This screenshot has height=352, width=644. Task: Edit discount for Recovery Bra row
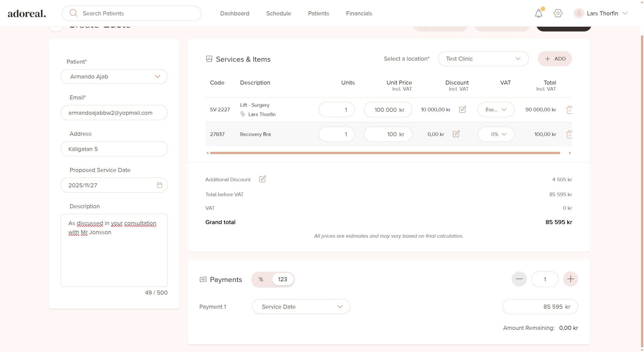[x=456, y=134]
